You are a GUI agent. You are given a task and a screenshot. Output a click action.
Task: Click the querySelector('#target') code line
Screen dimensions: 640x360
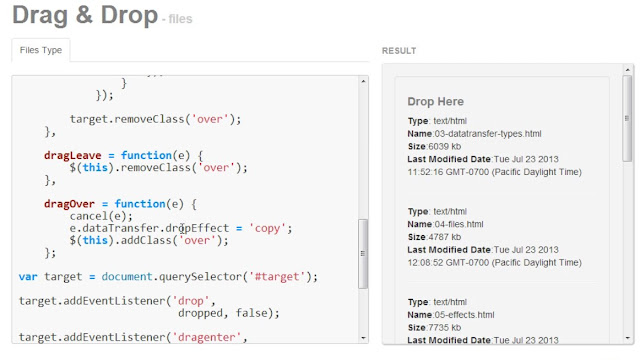pos(168,277)
